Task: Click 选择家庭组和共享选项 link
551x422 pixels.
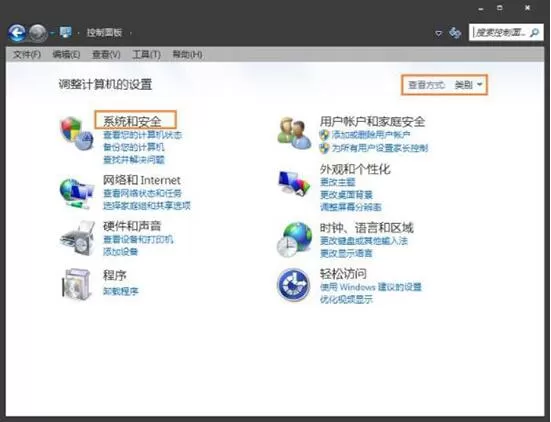Action: [147, 206]
